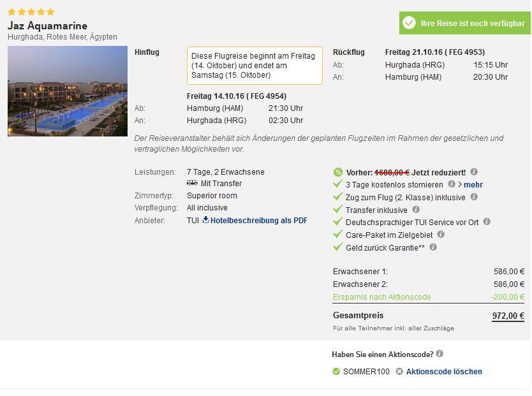Expand the mehr cancellation details
532x396 pixels.
point(471,184)
